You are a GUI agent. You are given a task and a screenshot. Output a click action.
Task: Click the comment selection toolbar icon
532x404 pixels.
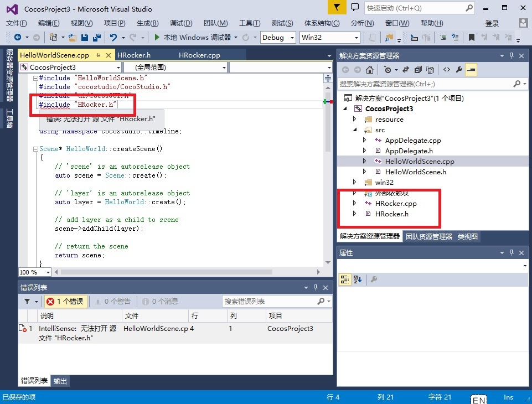coord(443,37)
